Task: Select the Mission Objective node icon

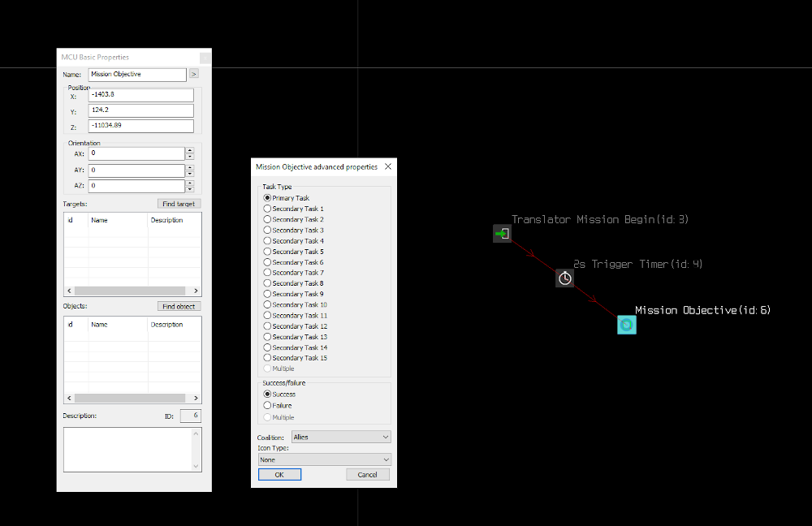Action: [627, 325]
